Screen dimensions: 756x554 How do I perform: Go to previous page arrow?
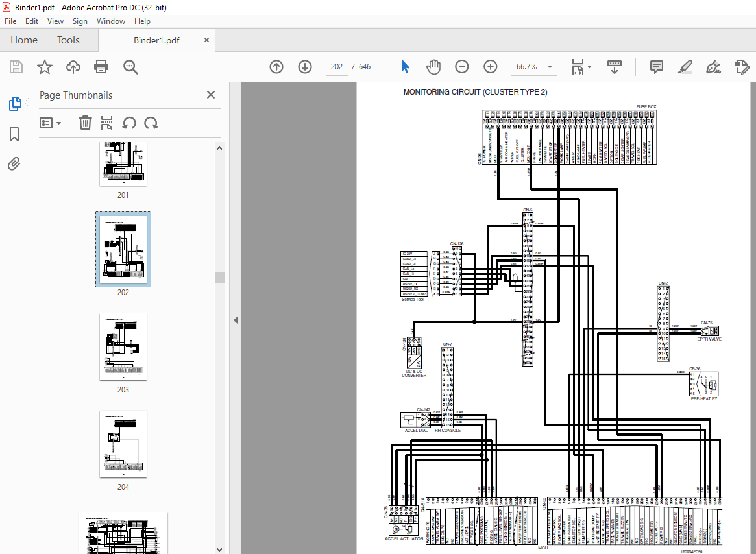(x=276, y=67)
